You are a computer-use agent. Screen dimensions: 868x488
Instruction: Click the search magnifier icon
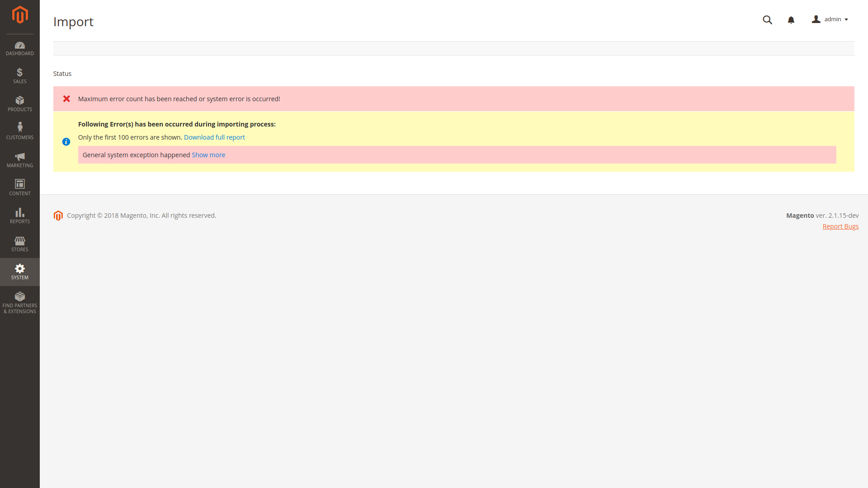tap(767, 20)
